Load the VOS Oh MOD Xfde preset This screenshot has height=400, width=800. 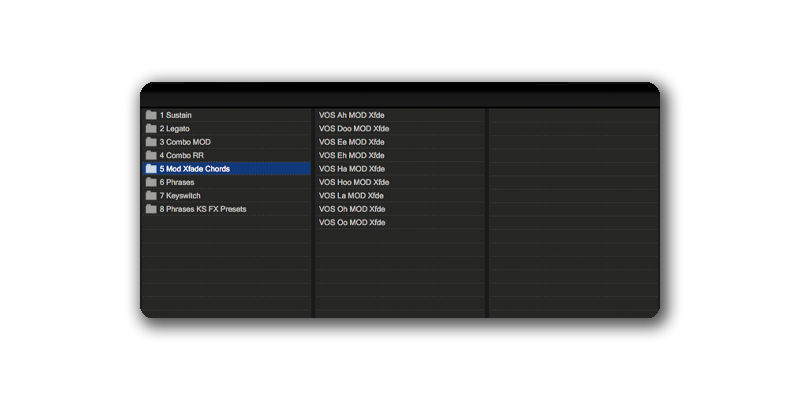point(351,209)
